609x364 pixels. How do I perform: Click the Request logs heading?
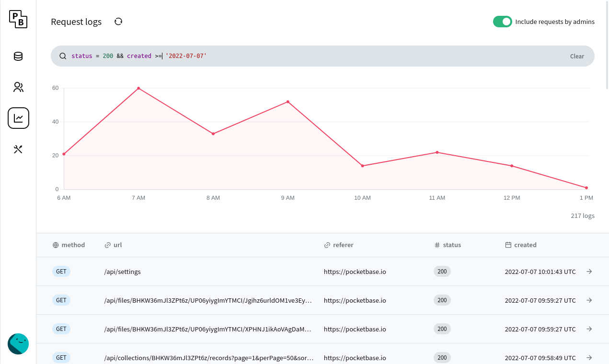(76, 22)
